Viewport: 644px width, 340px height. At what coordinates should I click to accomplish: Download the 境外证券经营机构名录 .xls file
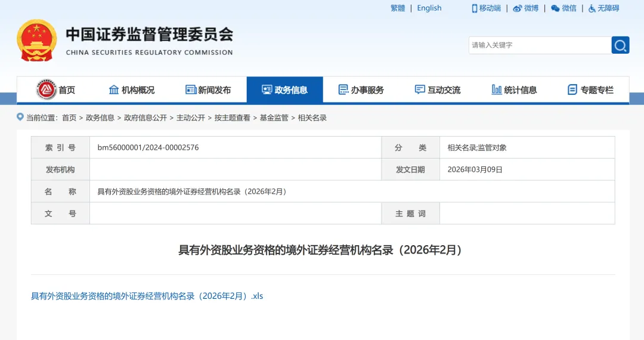(x=147, y=296)
